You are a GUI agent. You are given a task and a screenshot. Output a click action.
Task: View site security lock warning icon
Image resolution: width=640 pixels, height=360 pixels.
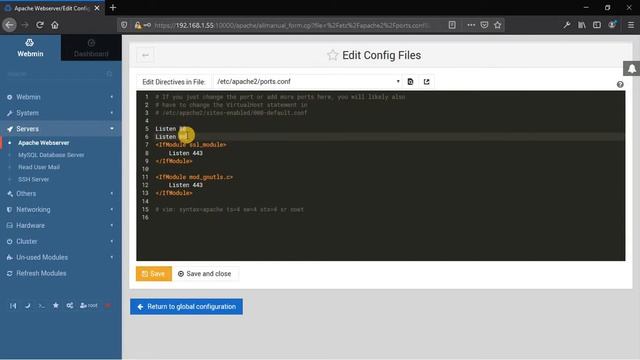point(138,25)
